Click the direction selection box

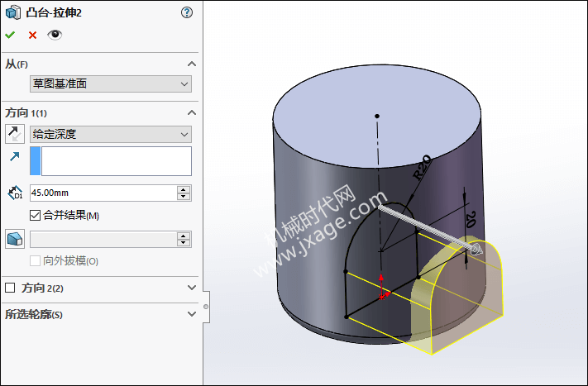pyautogui.click(x=115, y=161)
